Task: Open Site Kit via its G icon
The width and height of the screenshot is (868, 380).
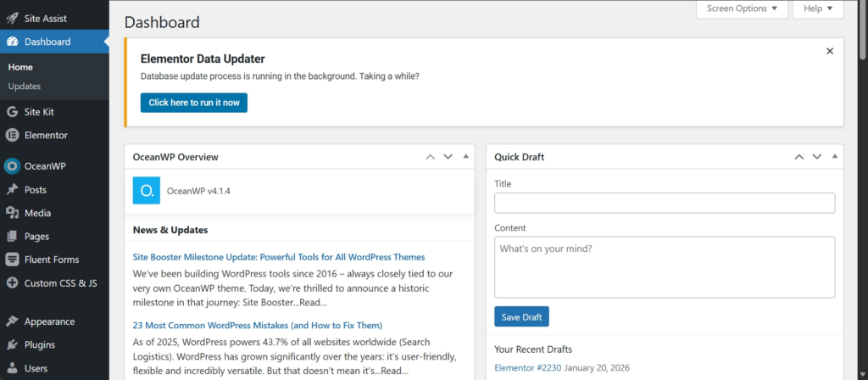Action: (x=12, y=112)
